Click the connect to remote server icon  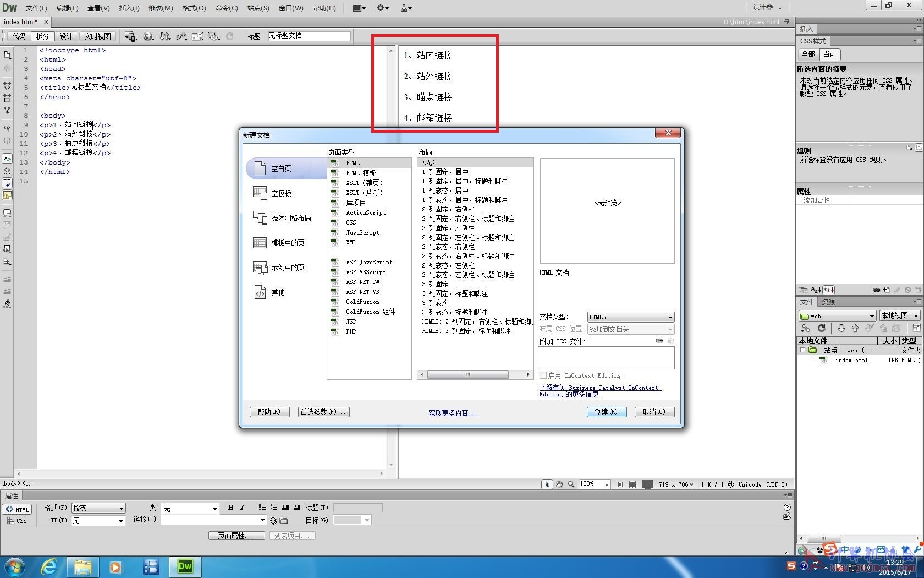(x=806, y=329)
